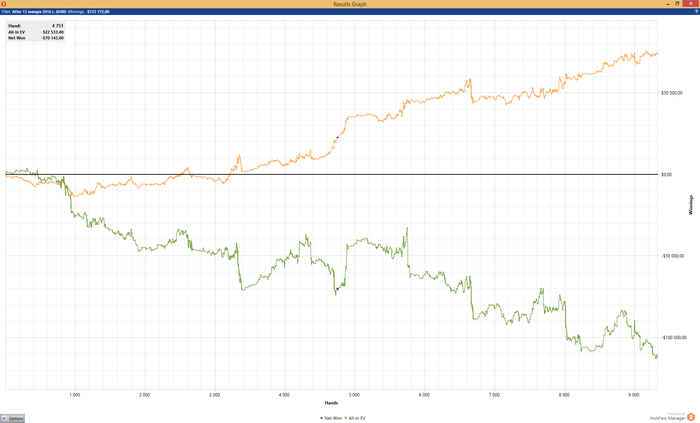The height and width of the screenshot is (423, 700).
Task: Click the Hold'em Manager window icon
Action: point(4,4)
